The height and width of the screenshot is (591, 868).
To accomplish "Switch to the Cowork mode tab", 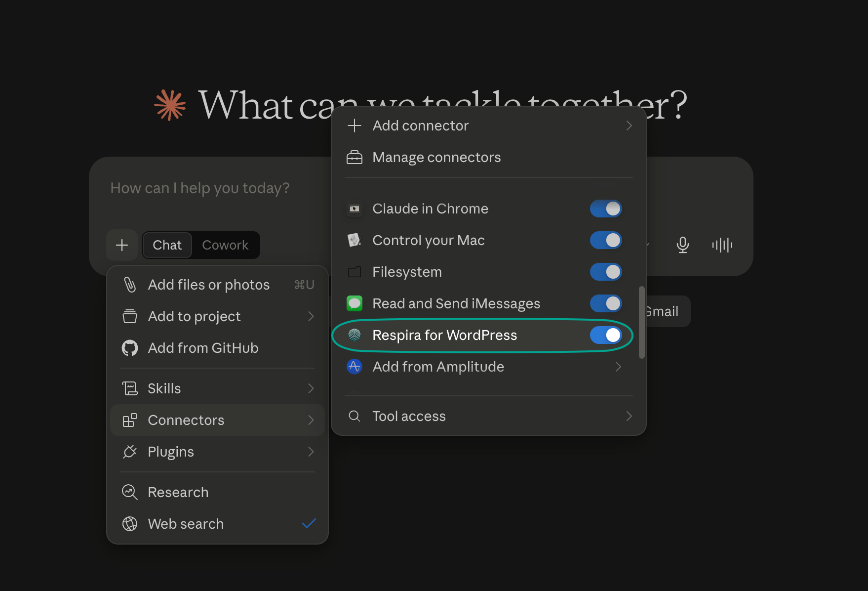I will pyautogui.click(x=225, y=245).
